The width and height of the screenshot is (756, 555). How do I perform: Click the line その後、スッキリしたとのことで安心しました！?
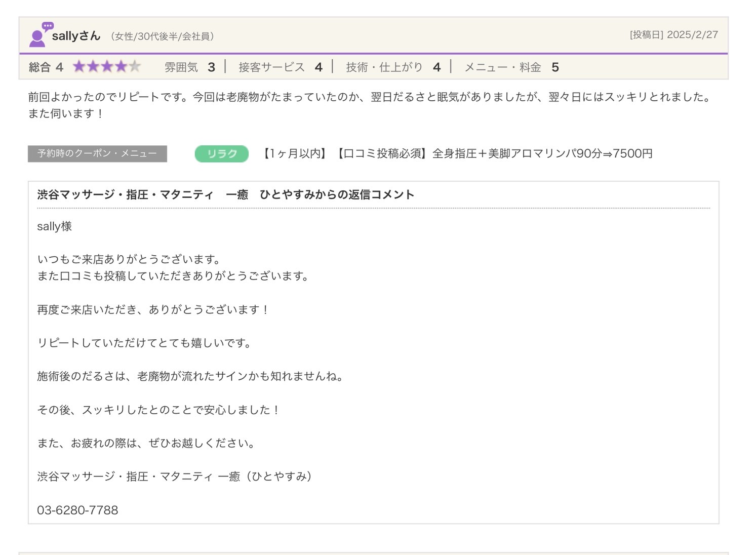[x=159, y=410]
